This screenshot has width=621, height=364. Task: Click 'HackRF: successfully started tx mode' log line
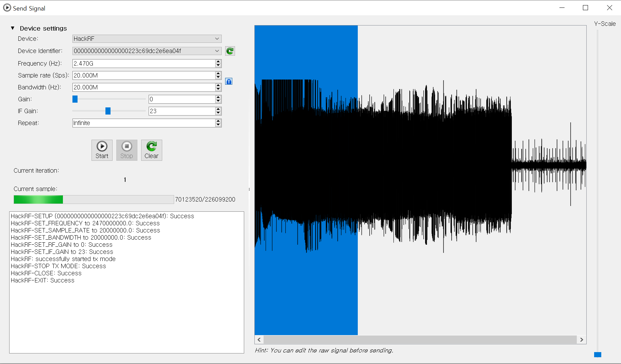[x=63, y=259]
